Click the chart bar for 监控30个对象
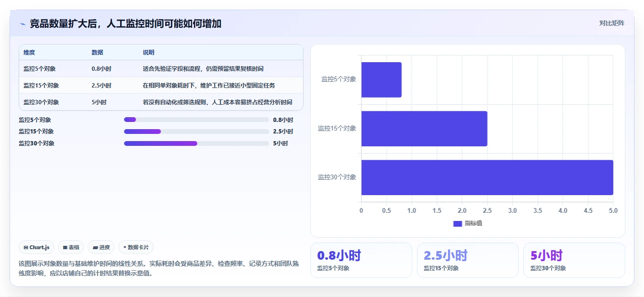644x297 pixels. 487,177
